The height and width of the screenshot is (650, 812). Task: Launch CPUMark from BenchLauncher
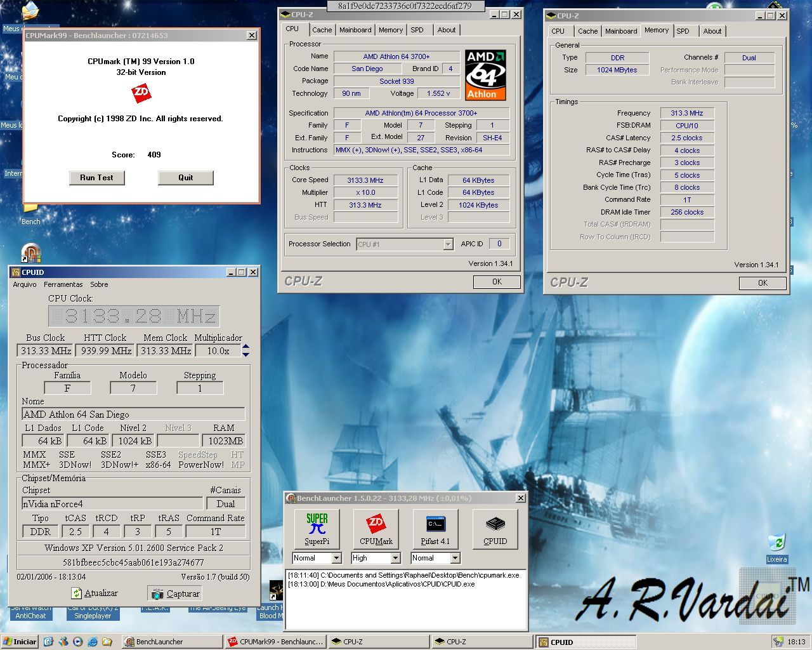[x=376, y=529]
